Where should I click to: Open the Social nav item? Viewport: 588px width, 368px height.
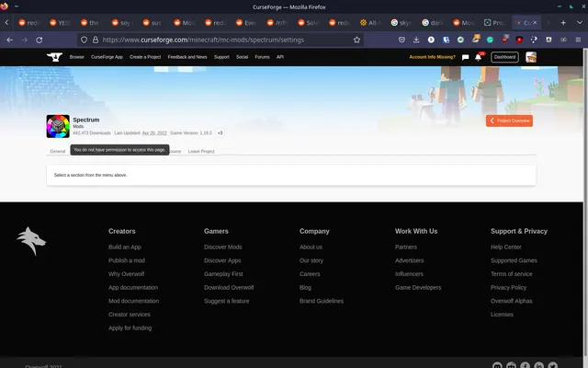pyautogui.click(x=242, y=57)
